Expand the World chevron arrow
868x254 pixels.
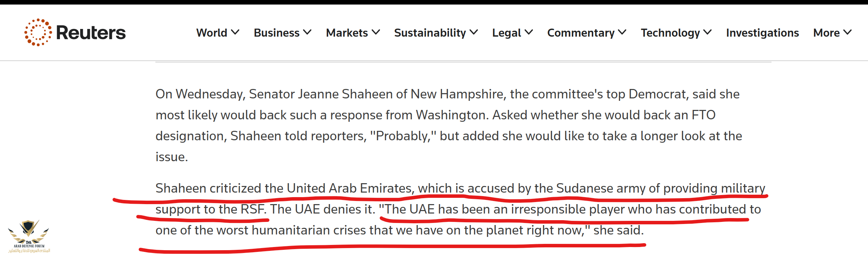pos(235,32)
